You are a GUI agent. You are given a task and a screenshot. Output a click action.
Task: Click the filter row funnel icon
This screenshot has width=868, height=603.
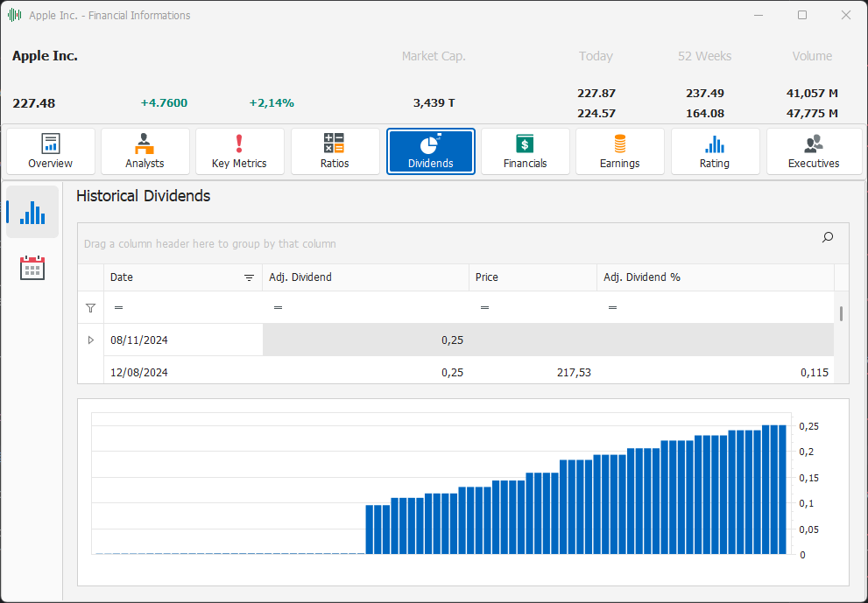point(90,308)
